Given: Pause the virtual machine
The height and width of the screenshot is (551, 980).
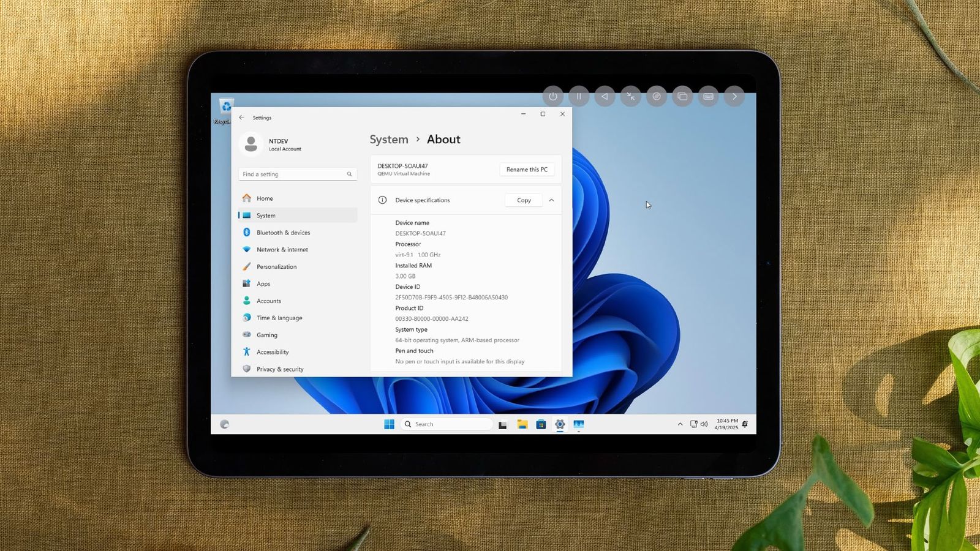Looking at the screenshot, I should [x=579, y=96].
